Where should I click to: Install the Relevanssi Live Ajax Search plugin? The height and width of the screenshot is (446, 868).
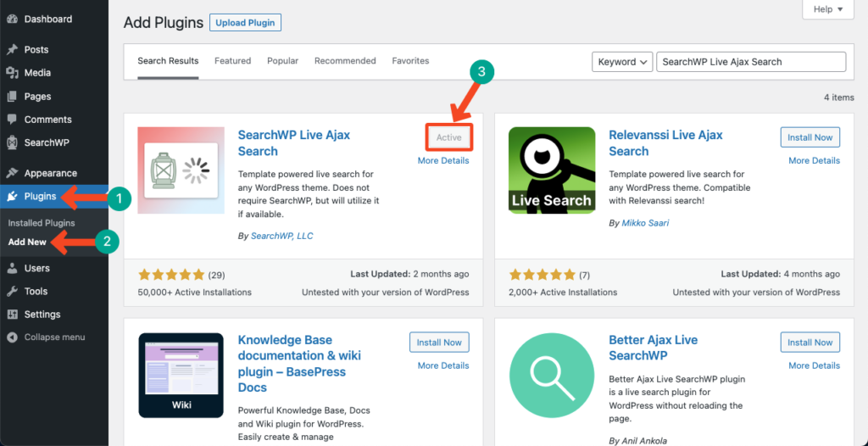point(810,137)
